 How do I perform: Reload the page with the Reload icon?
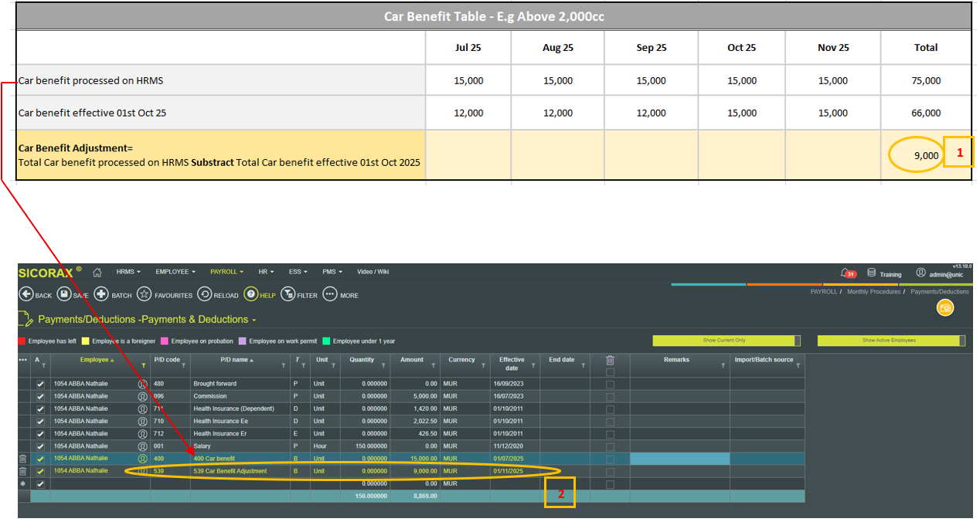click(x=205, y=294)
